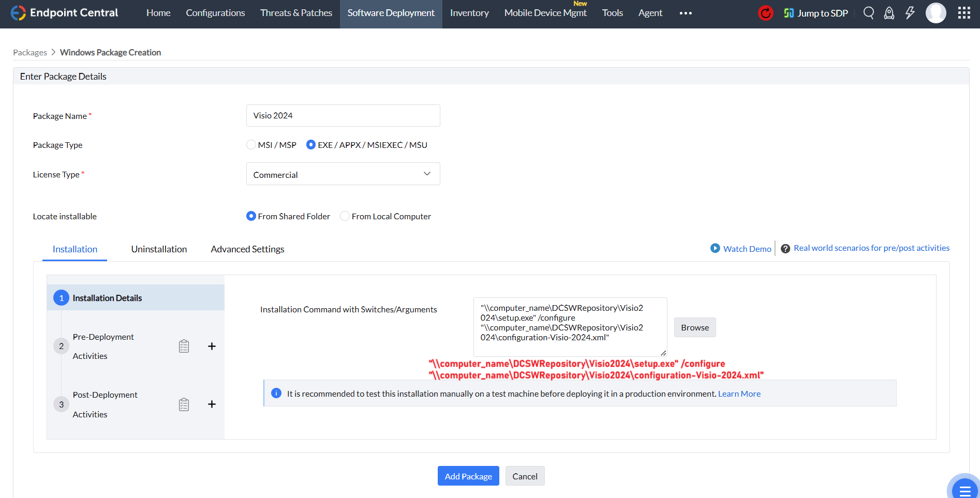This screenshot has width=980, height=498.
Task: Click the Add Package button
Action: click(468, 476)
